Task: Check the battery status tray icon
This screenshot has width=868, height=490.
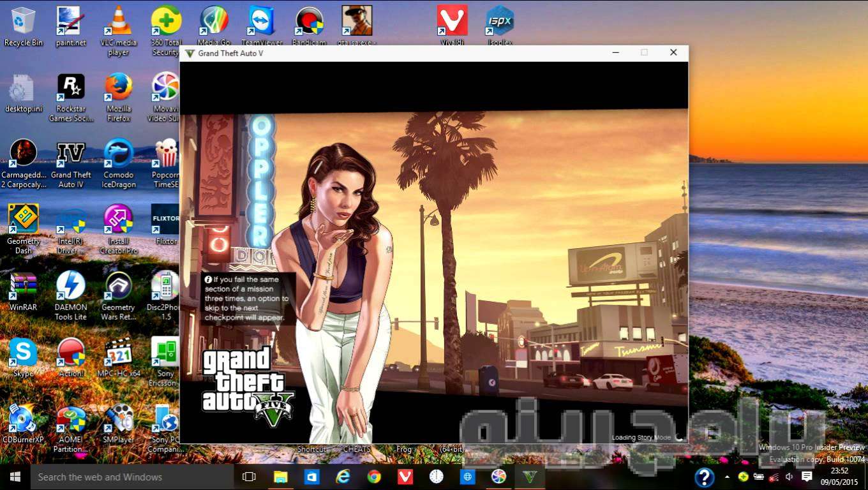Action: click(x=758, y=477)
